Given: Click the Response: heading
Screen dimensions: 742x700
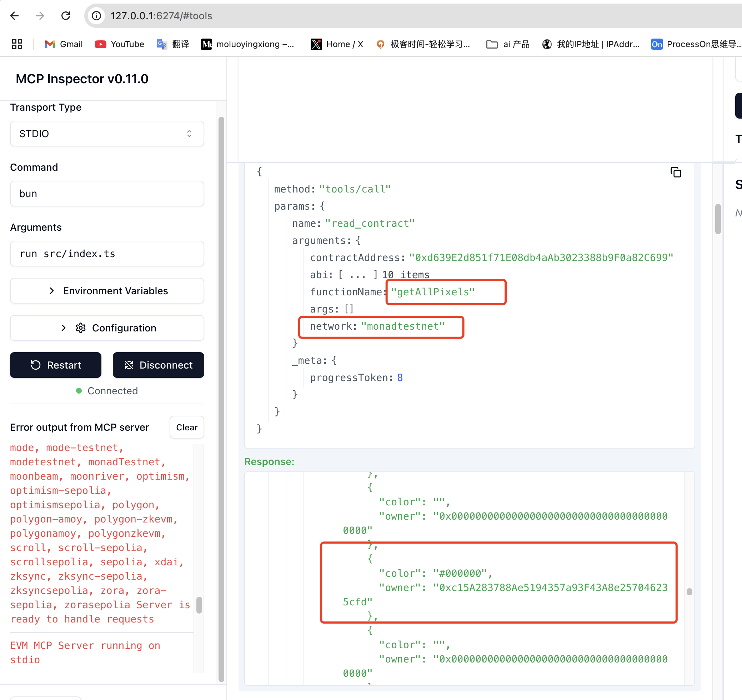Looking at the screenshot, I should point(270,462).
